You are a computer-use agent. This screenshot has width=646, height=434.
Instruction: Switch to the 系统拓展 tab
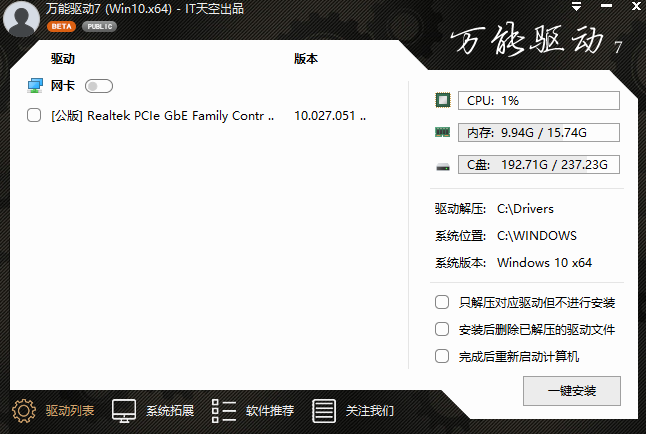pyautogui.click(x=153, y=411)
